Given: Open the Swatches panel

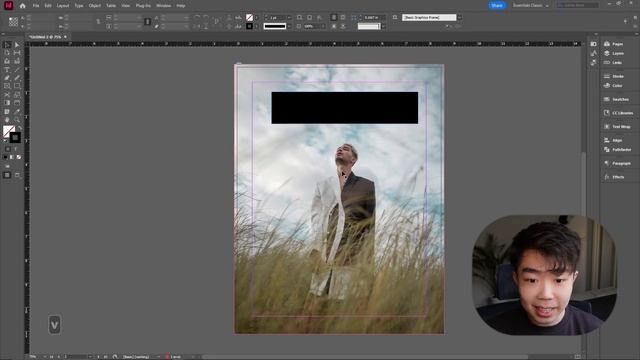Looking at the screenshot, I should (x=616, y=100).
